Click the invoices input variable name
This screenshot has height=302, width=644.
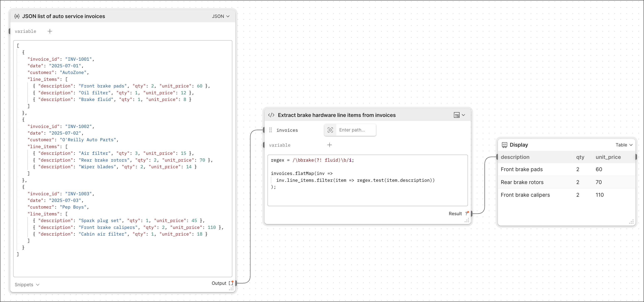[x=287, y=130]
